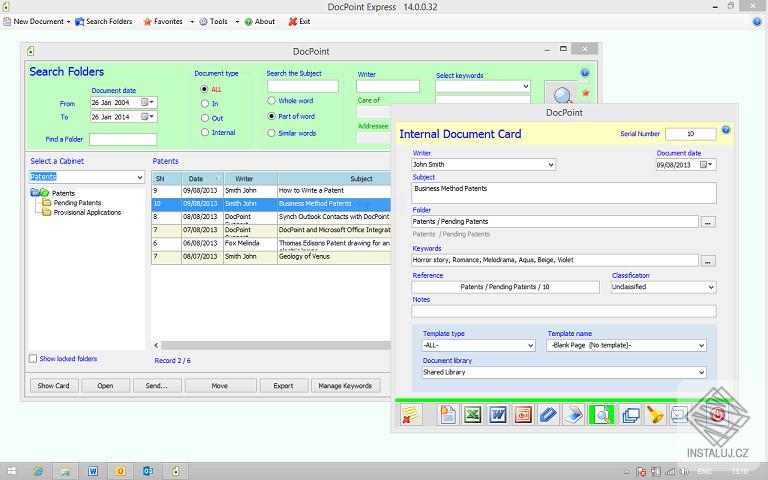Select the ALL document type radio
The height and width of the screenshot is (480, 768).
[205, 89]
